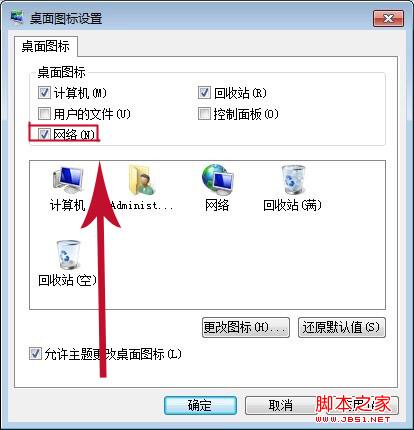Toggle the highlighted 网络(N) checkbox
The height and width of the screenshot is (430, 414).
pyautogui.click(x=44, y=134)
